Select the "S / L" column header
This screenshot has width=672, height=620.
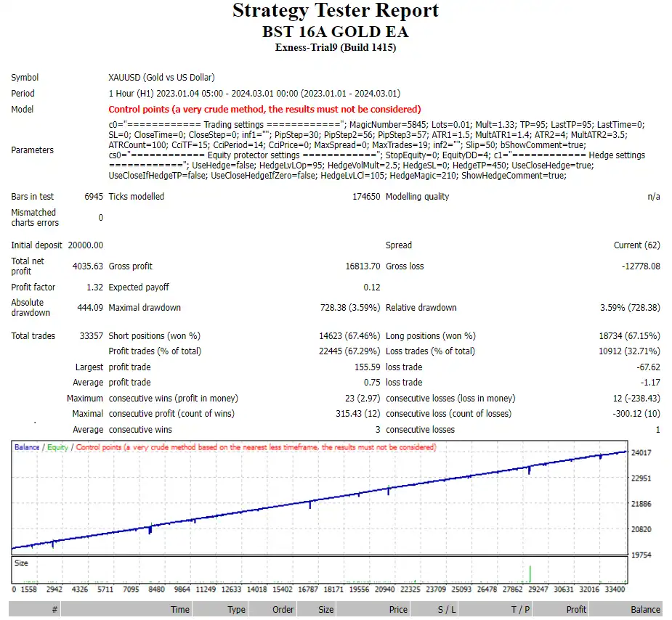coord(447,610)
